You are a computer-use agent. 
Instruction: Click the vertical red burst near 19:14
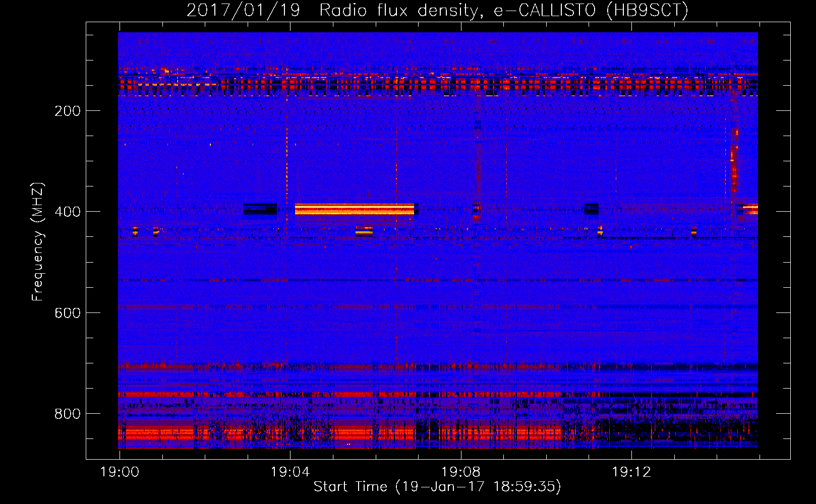[734, 161]
